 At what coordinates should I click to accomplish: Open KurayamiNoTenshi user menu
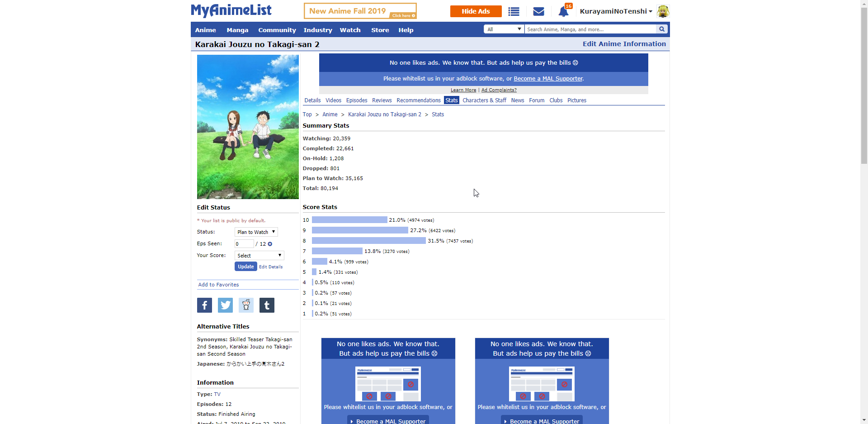tap(616, 11)
